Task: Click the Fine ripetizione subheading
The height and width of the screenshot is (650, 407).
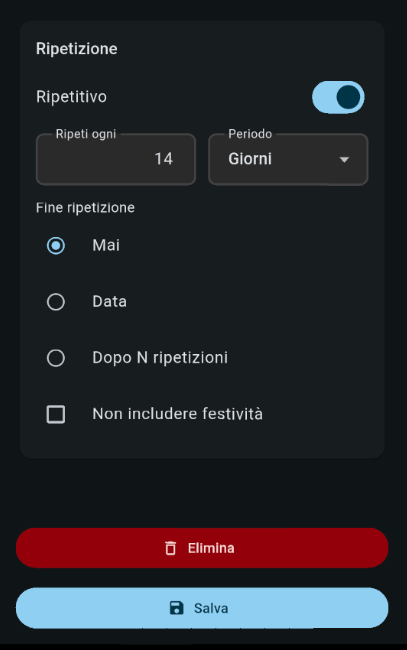Action: pos(85,208)
